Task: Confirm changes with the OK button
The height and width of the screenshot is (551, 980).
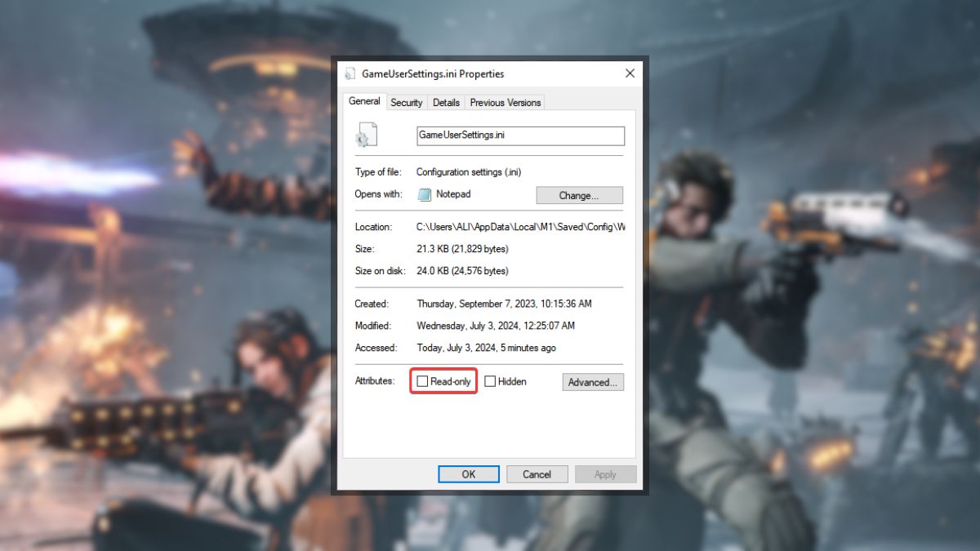Action: click(x=468, y=473)
